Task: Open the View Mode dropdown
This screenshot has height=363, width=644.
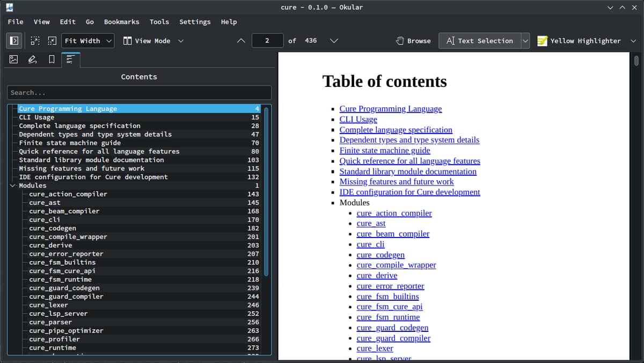Action: click(152, 41)
